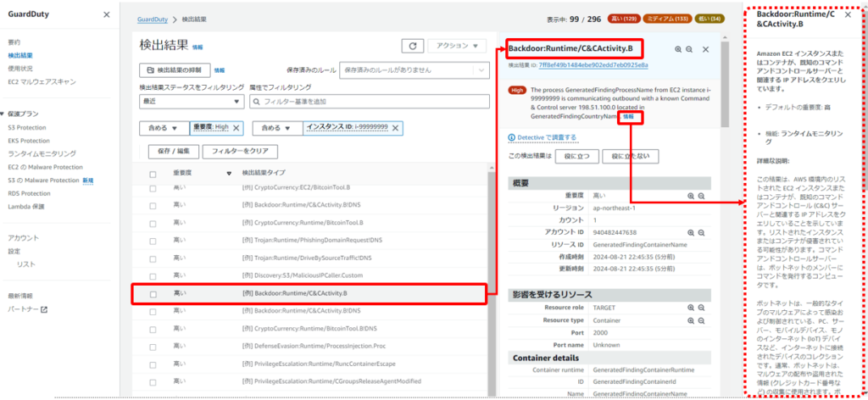Check the PrivilegeEscalation:Runtime/RuncContainerEscape checkbox
This screenshot has height=400, width=868.
tap(153, 364)
